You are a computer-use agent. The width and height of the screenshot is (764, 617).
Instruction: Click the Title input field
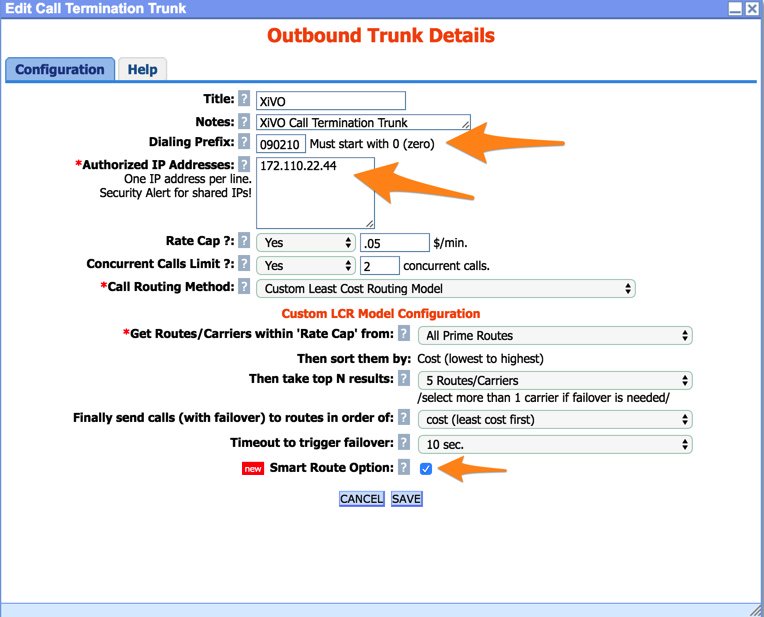click(331, 101)
